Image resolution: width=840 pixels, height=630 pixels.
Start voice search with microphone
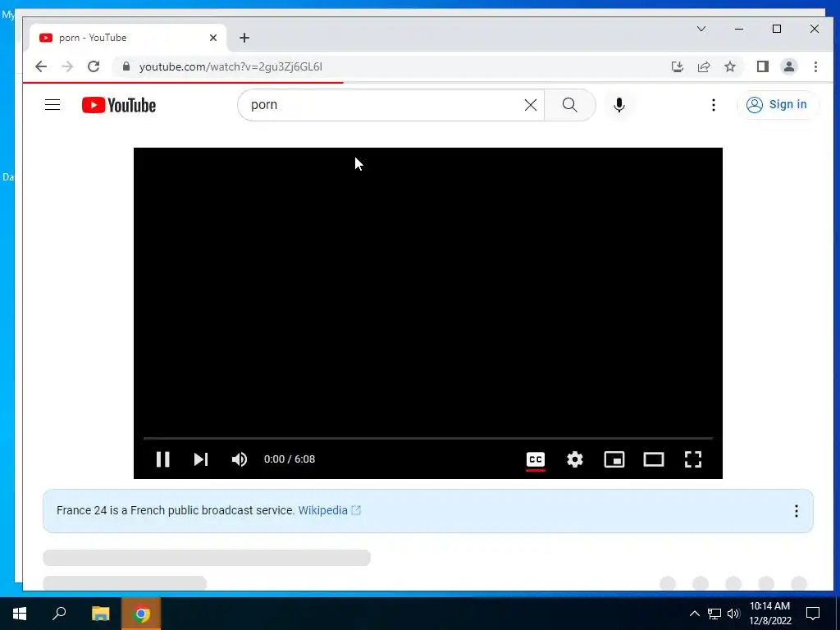point(619,105)
